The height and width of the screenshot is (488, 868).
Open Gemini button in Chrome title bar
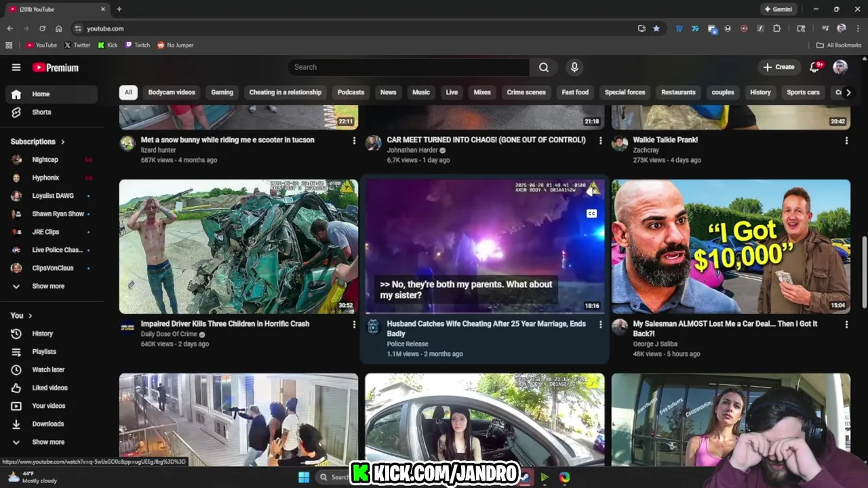pos(778,9)
